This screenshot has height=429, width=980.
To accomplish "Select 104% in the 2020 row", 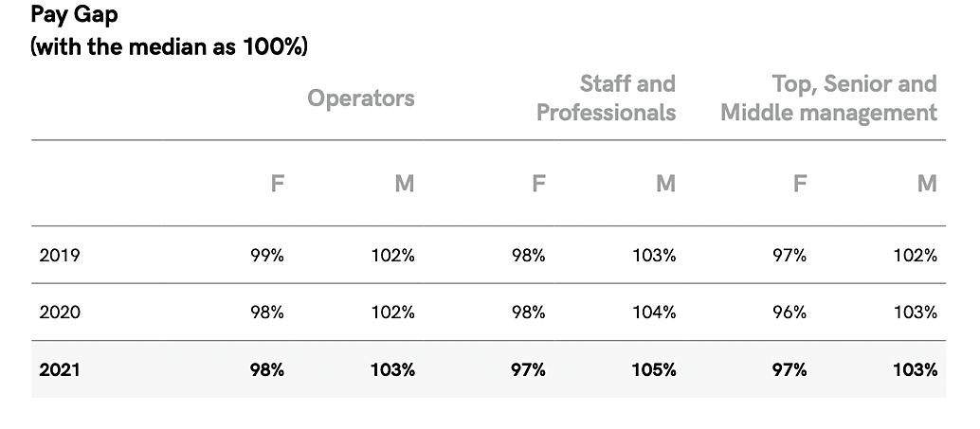I will 654,313.
